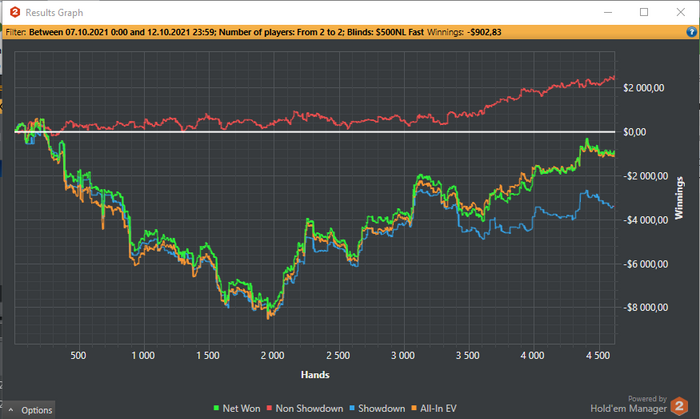Click the 4 000 hands axis label
This screenshot has height=419, width=700.
[532, 356]
